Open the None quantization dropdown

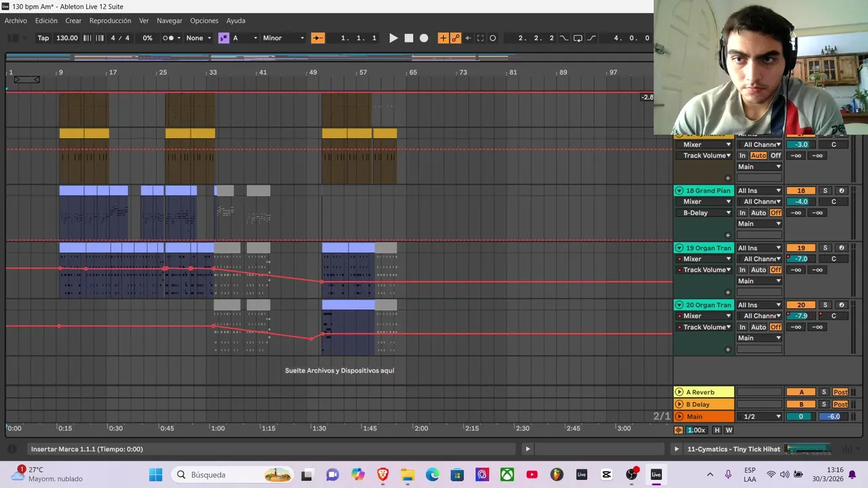[199, 38]
